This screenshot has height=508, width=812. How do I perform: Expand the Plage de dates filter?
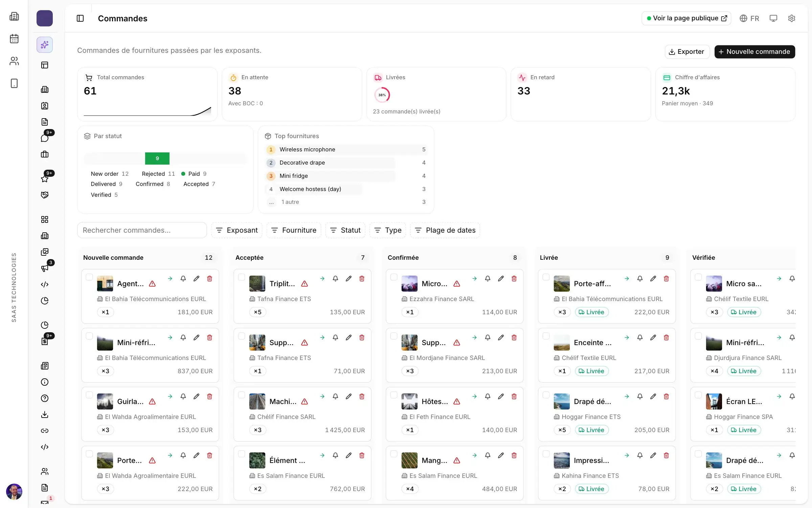445,230
